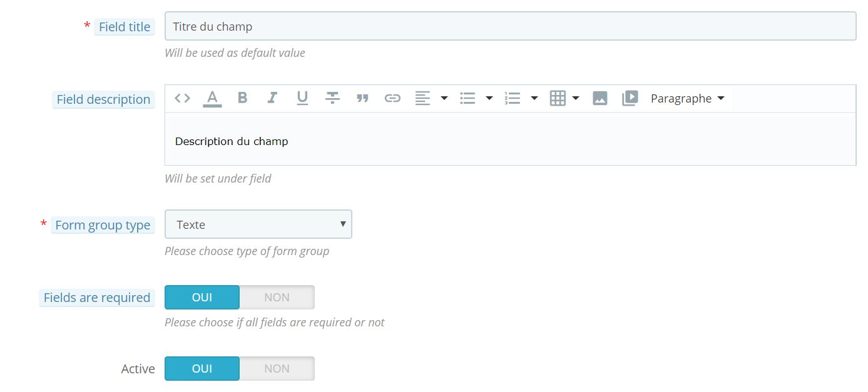Insert a blockquote in the description field

pyautogui.click(x=362, y=98)
